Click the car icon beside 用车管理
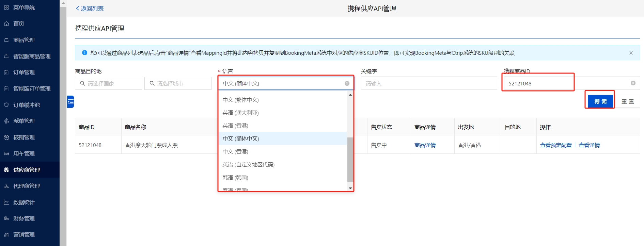 click(x=6, y=153)
